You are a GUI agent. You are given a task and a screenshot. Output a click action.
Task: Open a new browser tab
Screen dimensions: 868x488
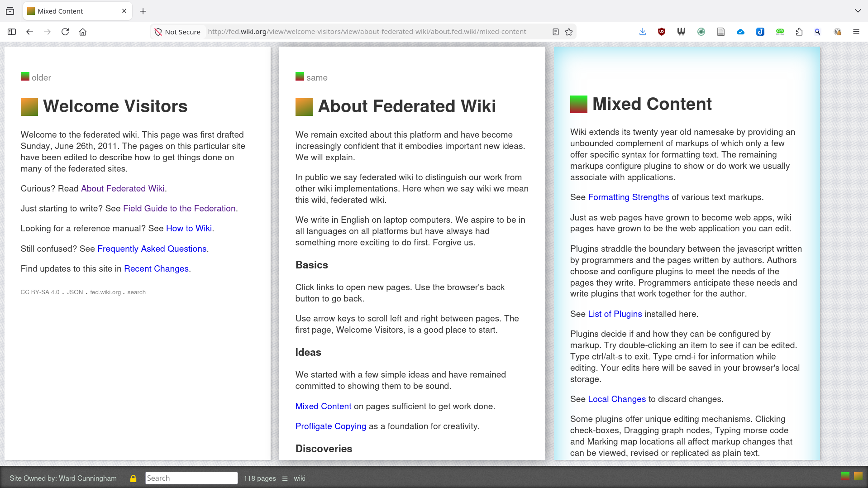(x=143, y=11)
